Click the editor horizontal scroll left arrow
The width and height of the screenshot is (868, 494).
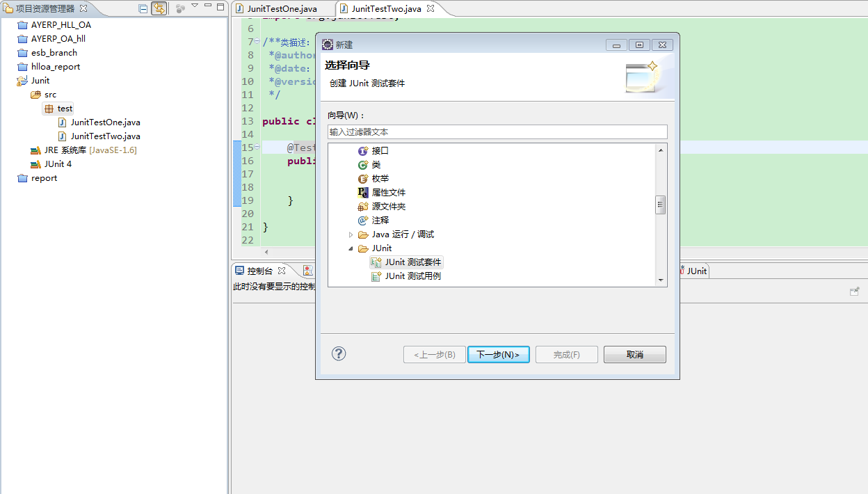tap(265, 252)
